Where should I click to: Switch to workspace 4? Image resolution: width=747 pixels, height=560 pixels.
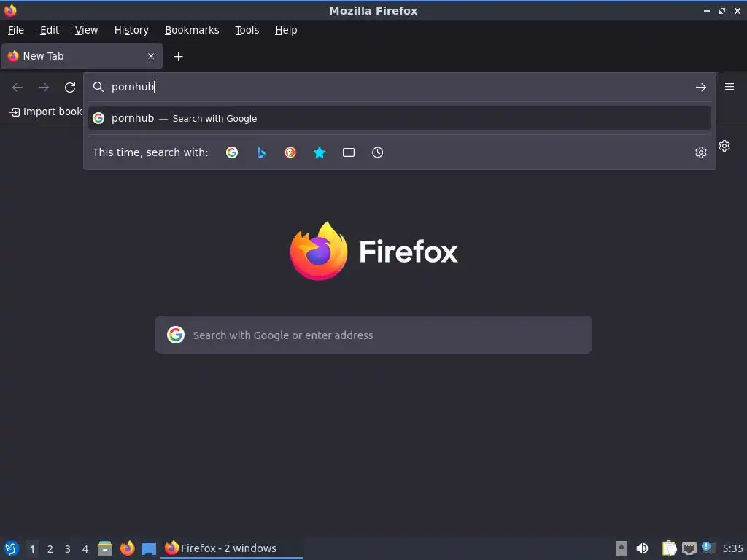pos(85,548)
